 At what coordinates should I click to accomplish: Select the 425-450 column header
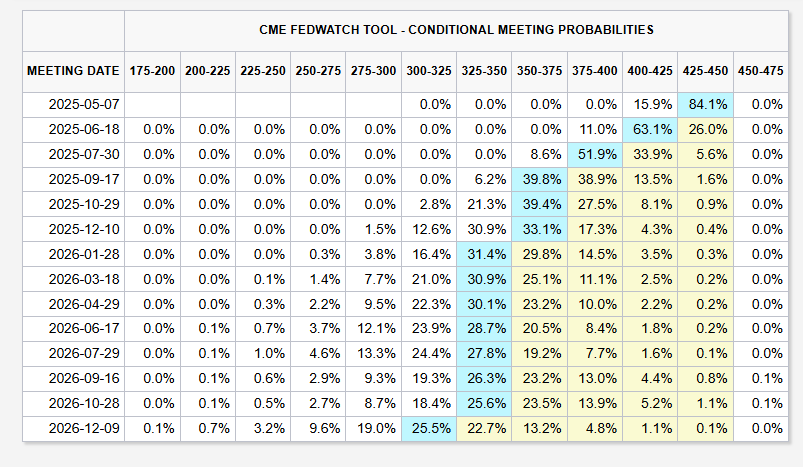click(705, 71)
